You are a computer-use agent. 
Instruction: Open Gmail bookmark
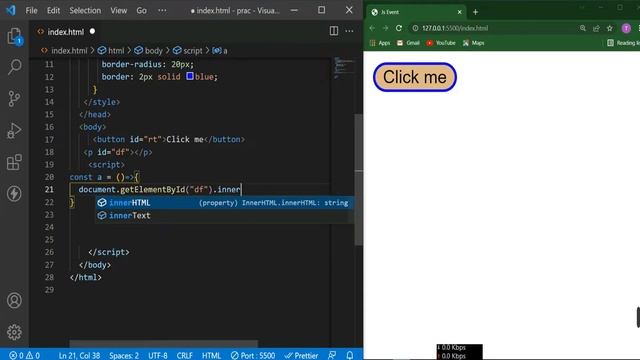pos(408,43)
